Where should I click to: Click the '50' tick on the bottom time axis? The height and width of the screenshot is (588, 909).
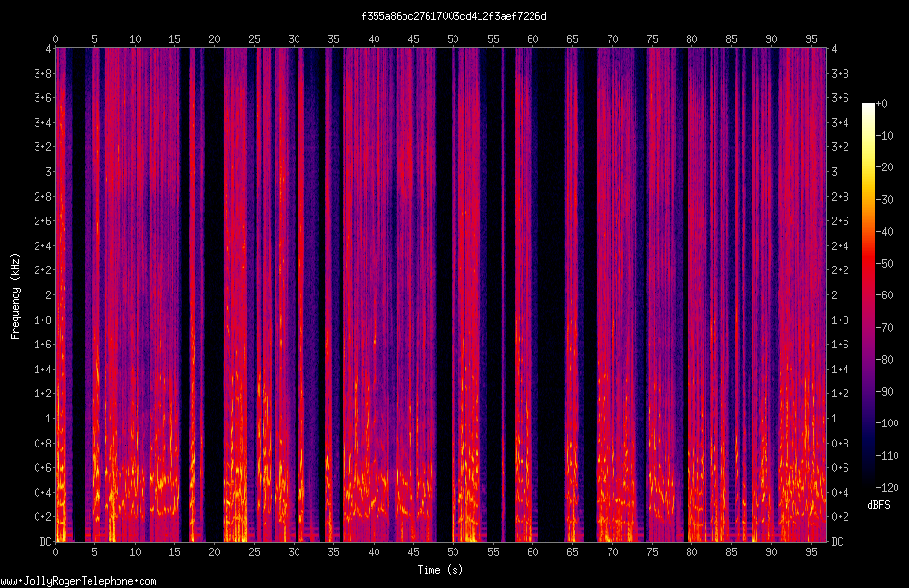pyautogui.click(x=453, y=552)
